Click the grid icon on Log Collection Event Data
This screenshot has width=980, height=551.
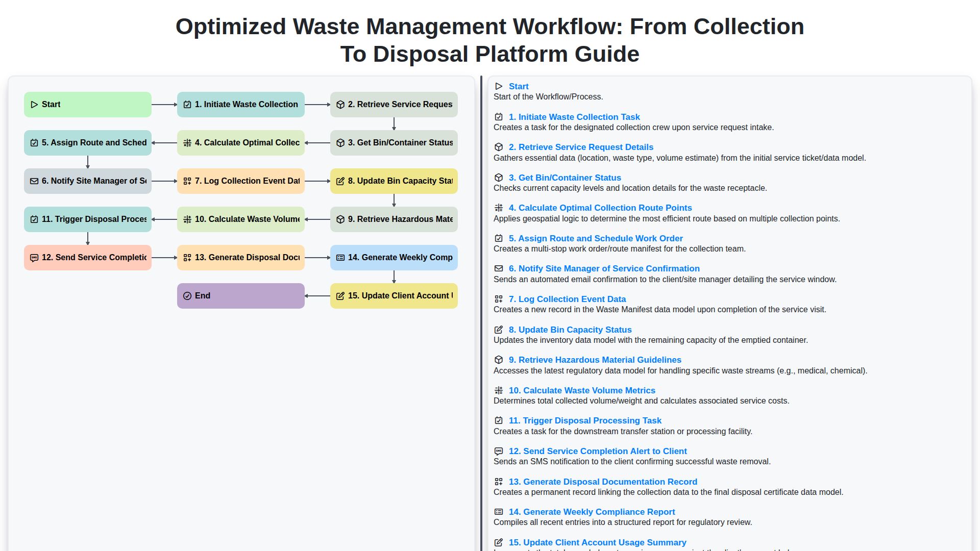point(187,181)
